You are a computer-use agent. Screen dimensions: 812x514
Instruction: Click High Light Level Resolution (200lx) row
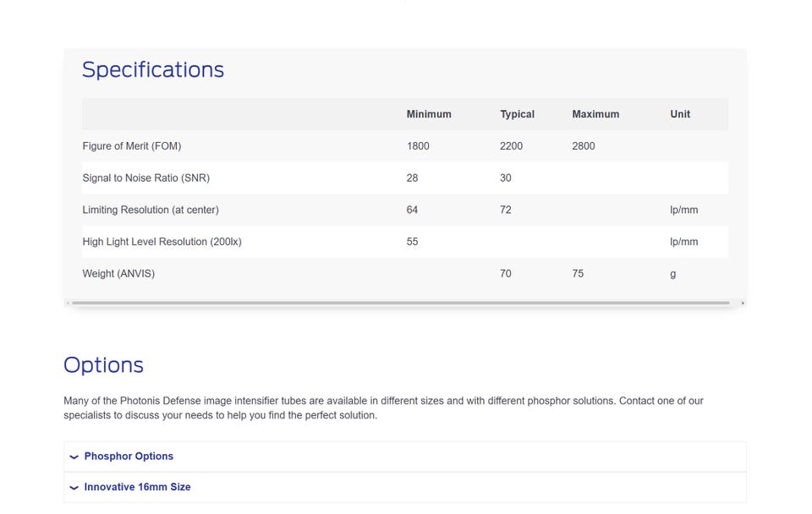tap(405, 242)
